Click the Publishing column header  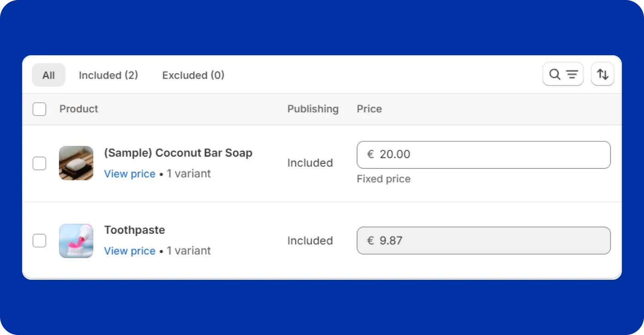tap(313, 109)
